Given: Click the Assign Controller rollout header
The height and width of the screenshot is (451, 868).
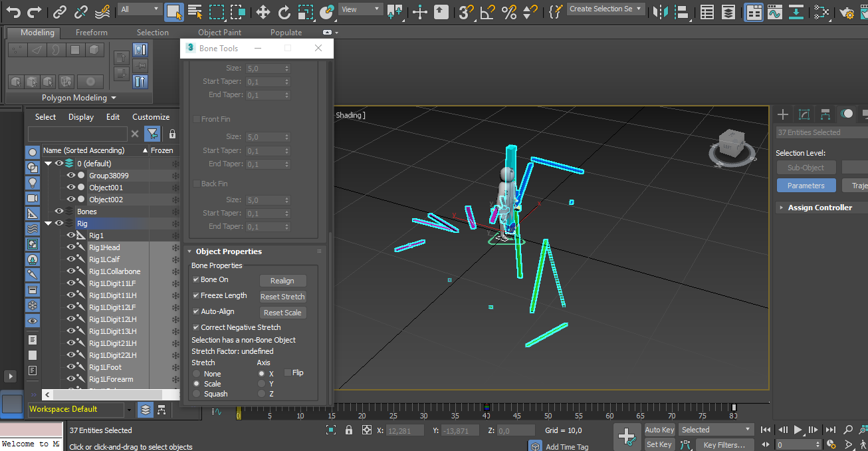Looking at the screenshot, I should pos(819,207).
